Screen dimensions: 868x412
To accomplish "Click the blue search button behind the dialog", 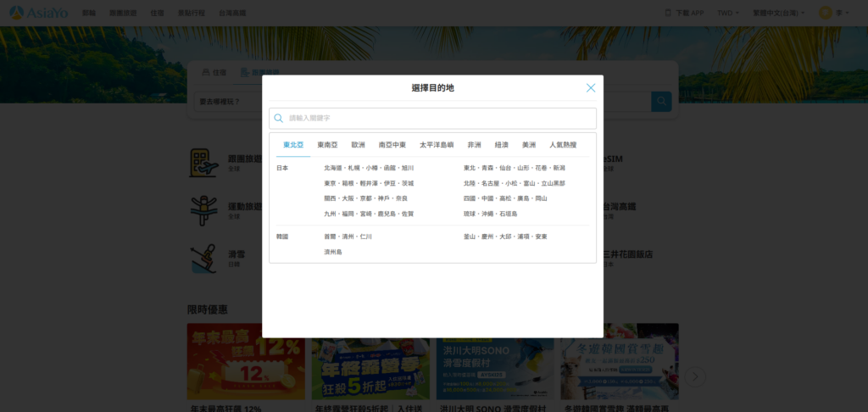I will 661,102.
